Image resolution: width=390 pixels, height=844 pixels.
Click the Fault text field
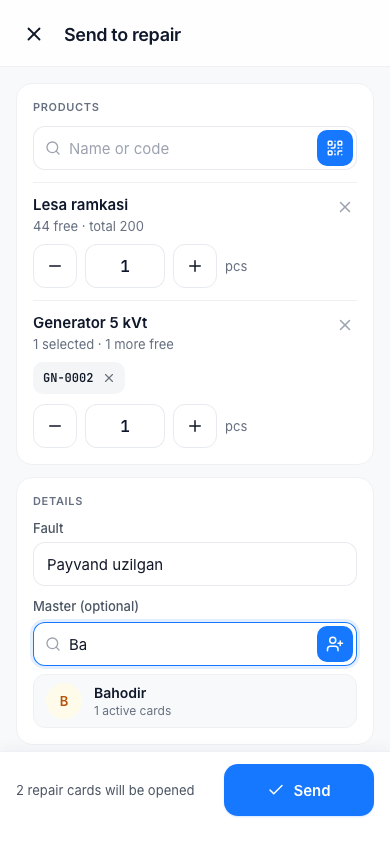pyautogui.click(x=195, y=564)
